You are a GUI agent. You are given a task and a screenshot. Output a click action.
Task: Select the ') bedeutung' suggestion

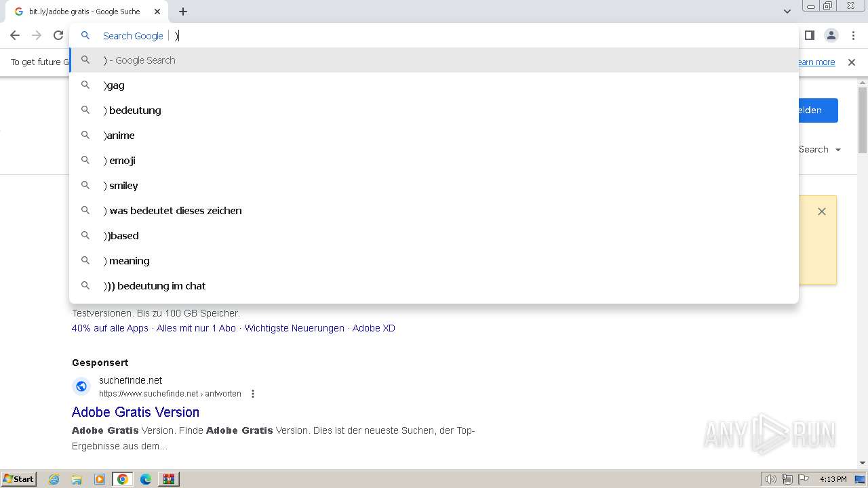click(434, 110)
